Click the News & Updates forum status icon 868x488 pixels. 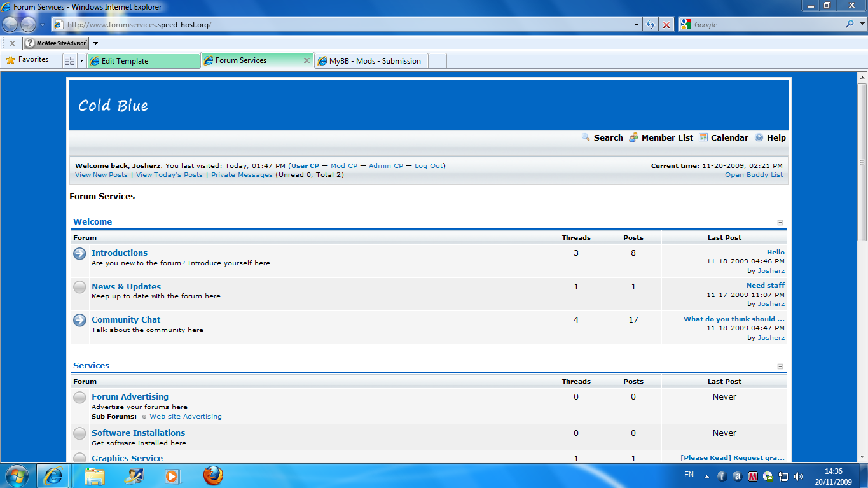pyautogui.click(x=79, y=288)
